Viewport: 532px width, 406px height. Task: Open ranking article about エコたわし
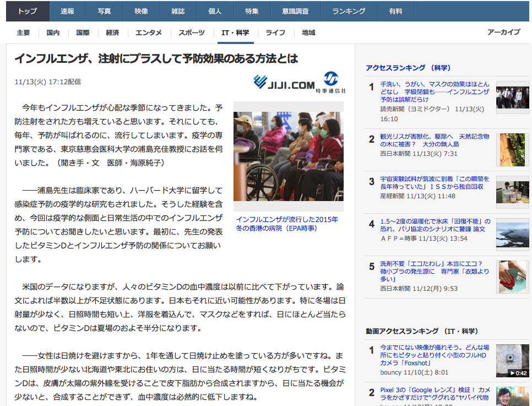[x=435, y=271]
